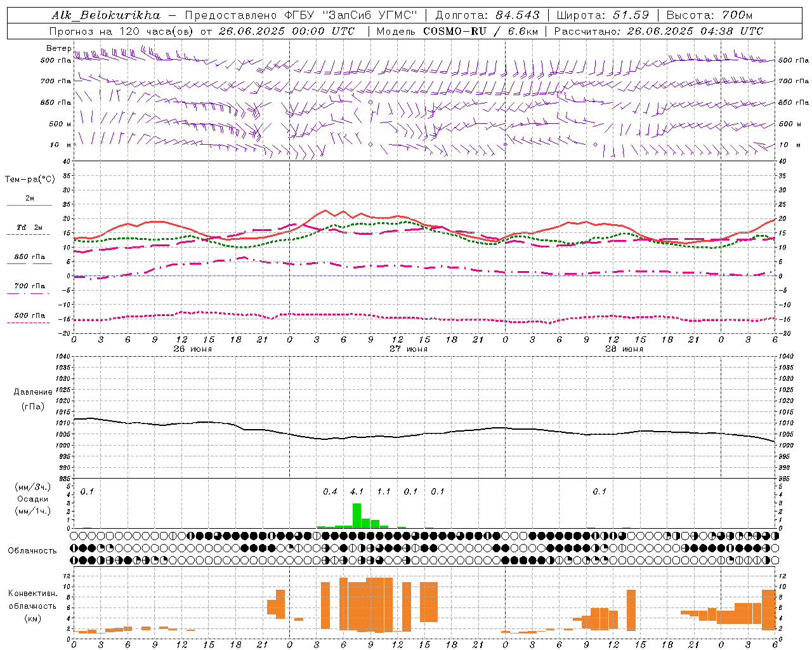Click the legend line under temperature '2м' label
This screenshot has width=812, height=650.
point(29,206)
